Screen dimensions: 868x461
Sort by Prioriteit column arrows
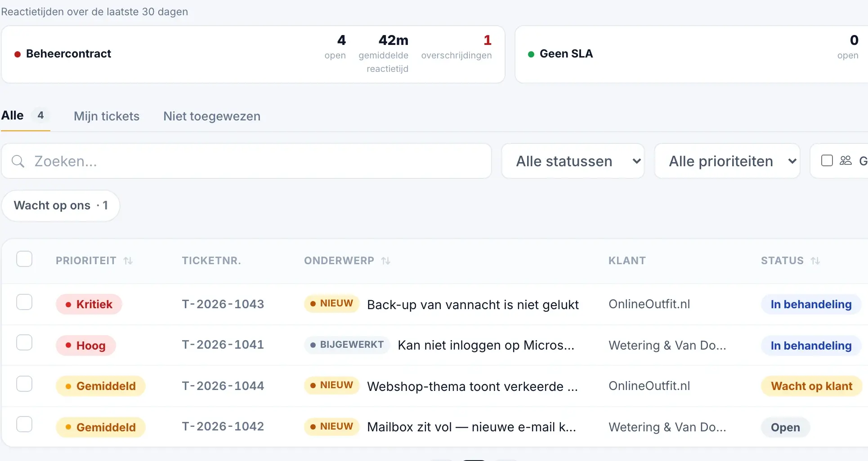click(128, 261)
